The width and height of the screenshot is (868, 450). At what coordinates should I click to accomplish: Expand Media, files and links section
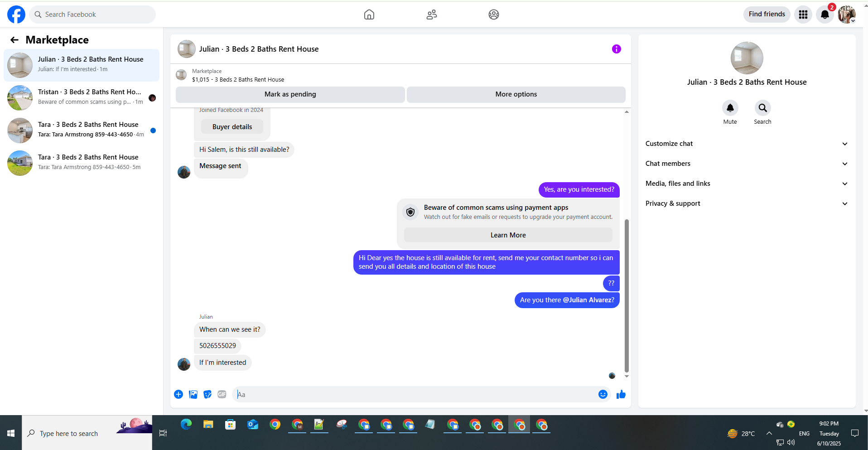click(747, 184)
